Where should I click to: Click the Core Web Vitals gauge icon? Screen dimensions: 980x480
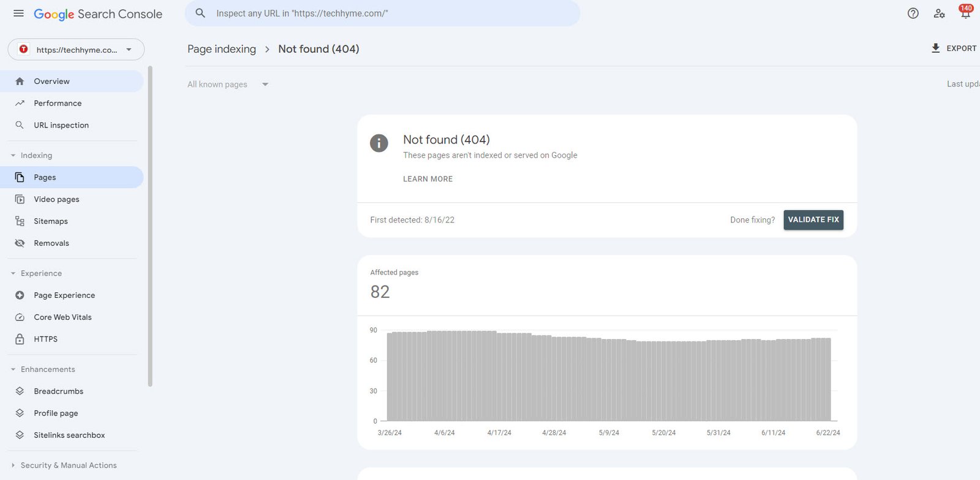[x=20, y=317]
